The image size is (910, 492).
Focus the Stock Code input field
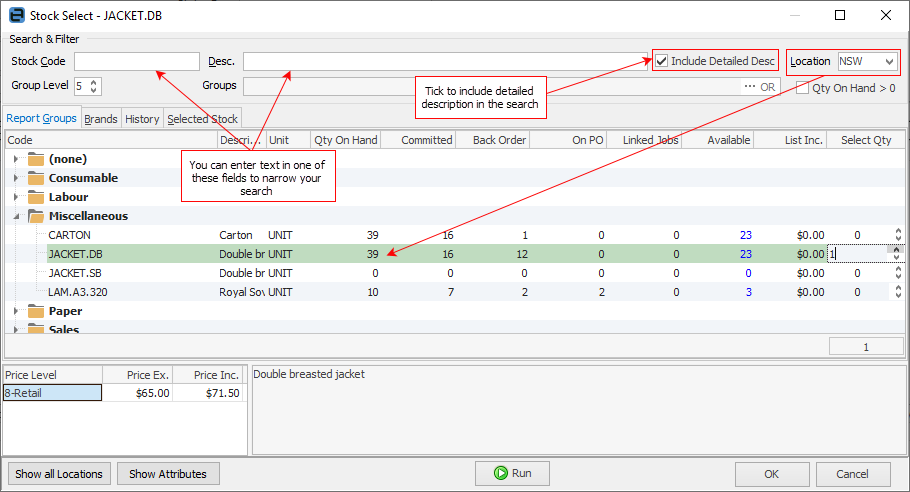[x=137, y=62]
